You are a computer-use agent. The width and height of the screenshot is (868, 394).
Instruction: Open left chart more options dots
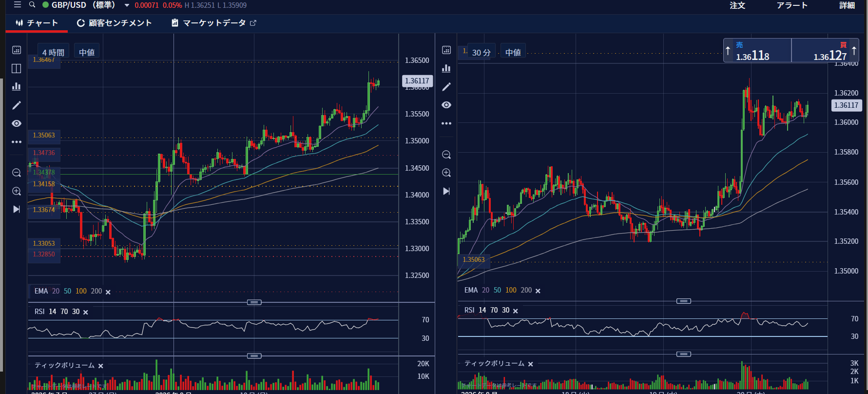pos(17,142)
